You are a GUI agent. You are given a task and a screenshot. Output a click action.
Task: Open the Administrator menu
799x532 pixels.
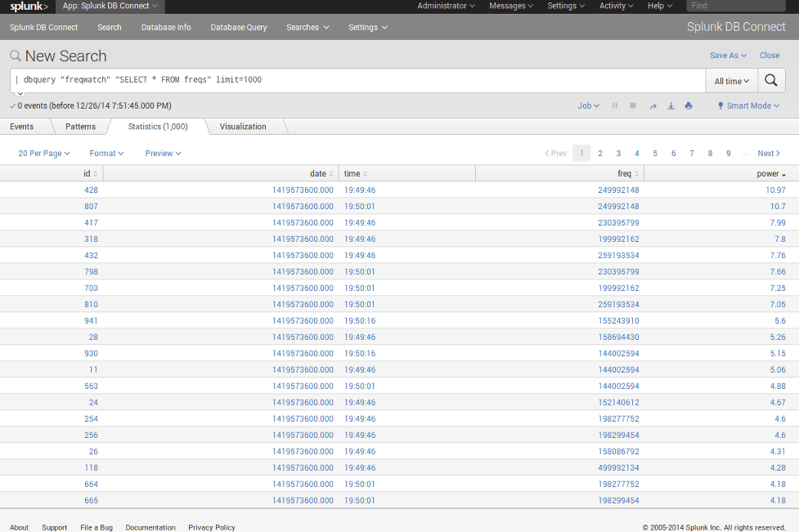pos(446,6)
